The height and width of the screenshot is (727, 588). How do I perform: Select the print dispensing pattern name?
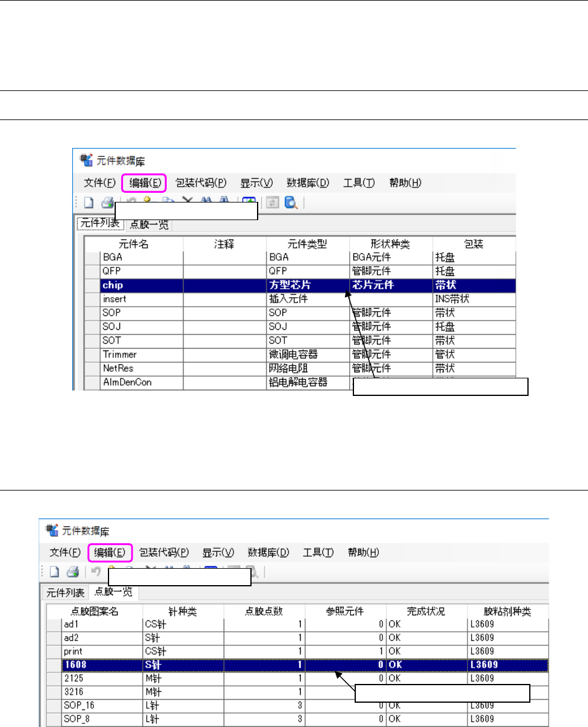[x=102, y=651]
